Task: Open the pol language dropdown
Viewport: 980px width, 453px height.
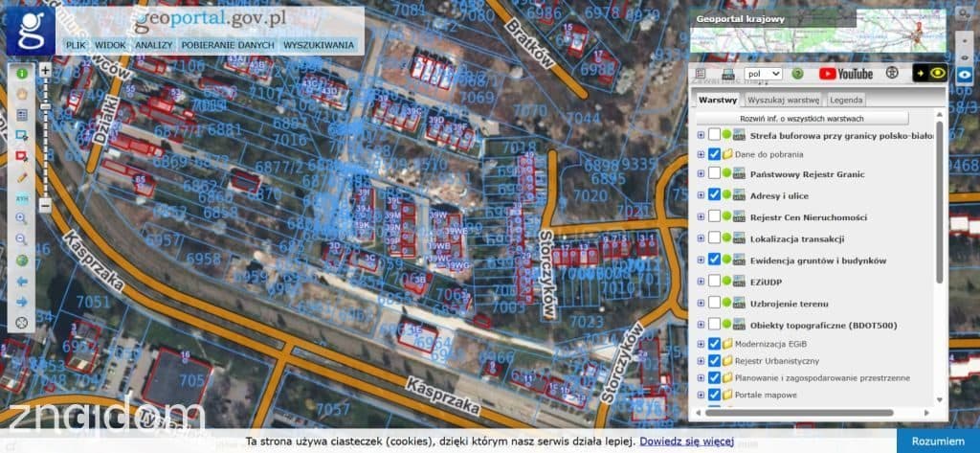Action: pos(763,73)
